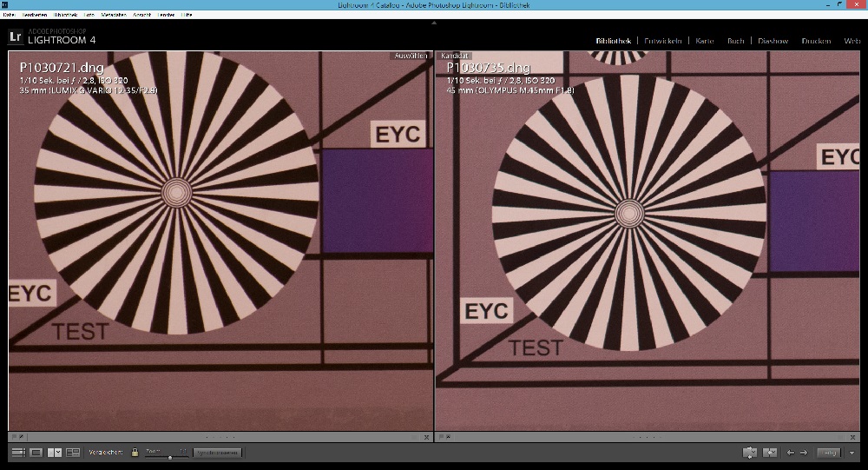This screenshot has height=470, width=868.
Task: Open the Bibliothek menu in menu bar
Action: pyautogui.click(x=65, y=15)
